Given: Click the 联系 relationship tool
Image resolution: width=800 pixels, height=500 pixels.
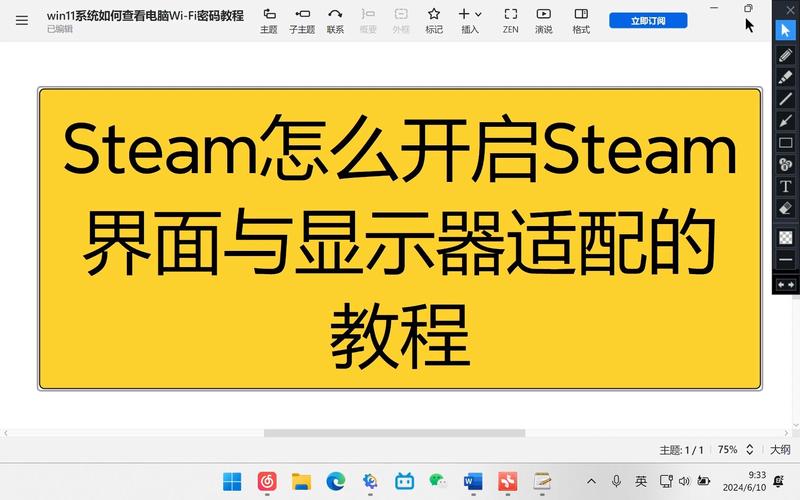Looking at the screenshot, I should (x=335, y=21).
